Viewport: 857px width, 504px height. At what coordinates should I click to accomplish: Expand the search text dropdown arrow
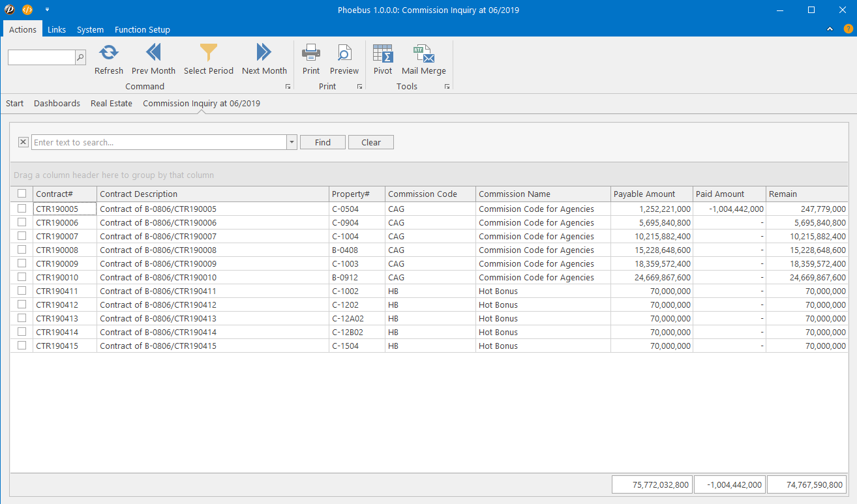tap(292, 142)
